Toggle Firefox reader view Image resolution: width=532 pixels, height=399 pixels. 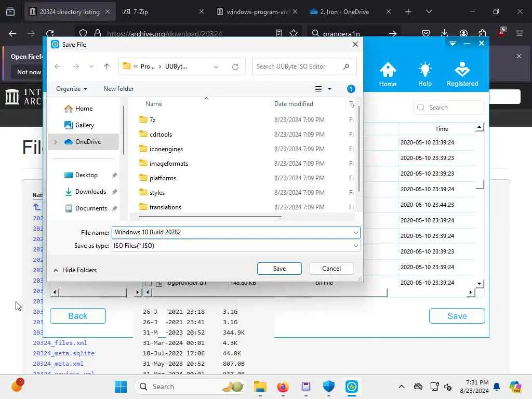click(279, 33)
